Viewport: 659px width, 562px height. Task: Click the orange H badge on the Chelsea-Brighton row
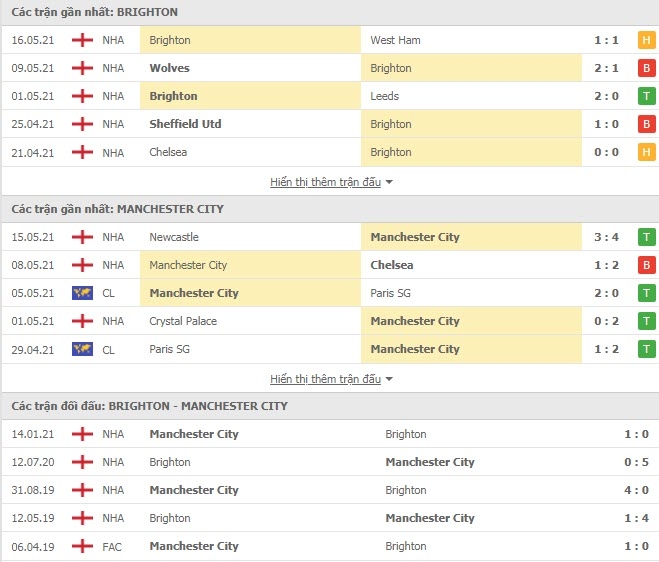coord(646,152)
